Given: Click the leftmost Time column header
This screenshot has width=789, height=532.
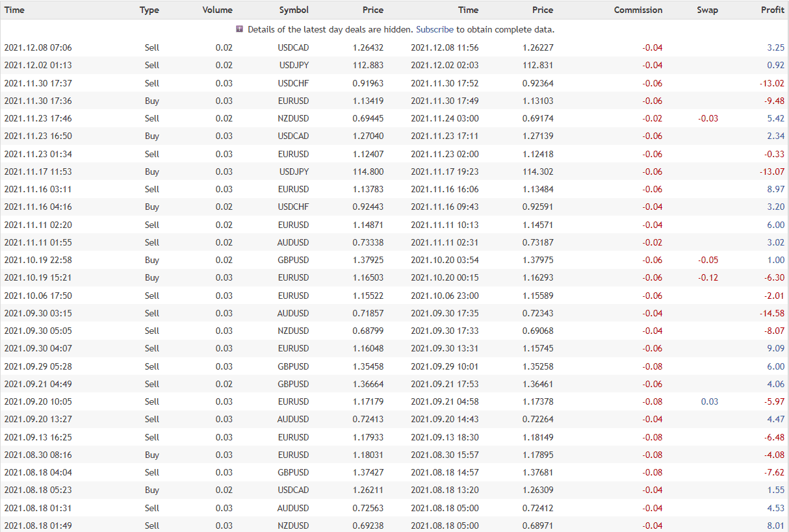Looking at the screenshot, I should tap(14, 10).
